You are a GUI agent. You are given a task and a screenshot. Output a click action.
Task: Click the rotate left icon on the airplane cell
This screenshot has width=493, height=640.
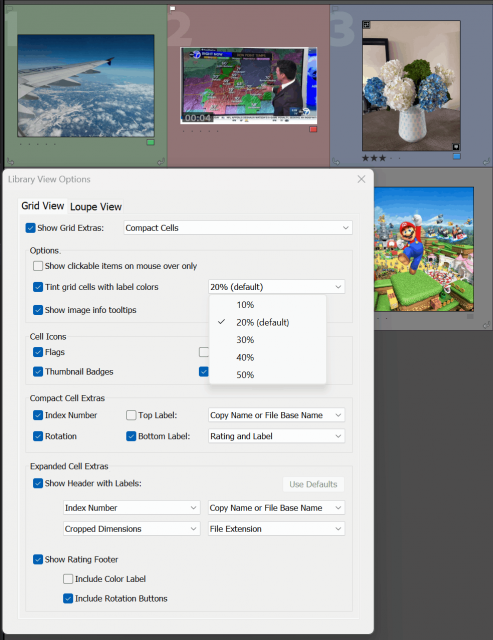click(10, 162)
